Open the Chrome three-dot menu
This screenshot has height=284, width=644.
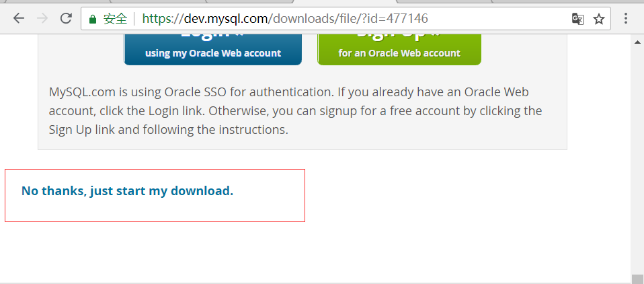click(x=627, y=18)
